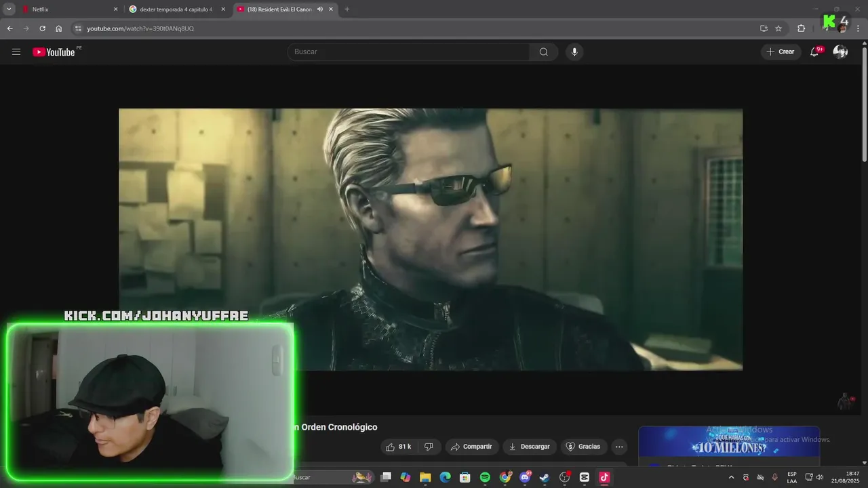Click the browser address bar URL

click(140, 28)
